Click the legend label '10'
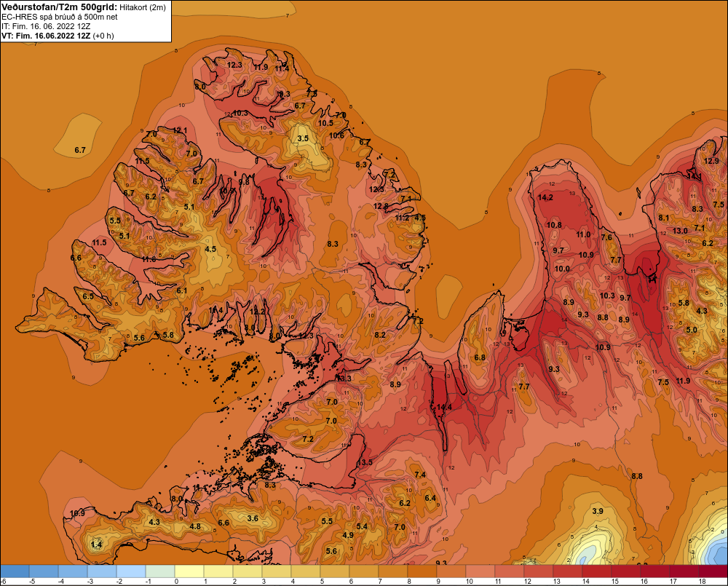 (469, 582)
